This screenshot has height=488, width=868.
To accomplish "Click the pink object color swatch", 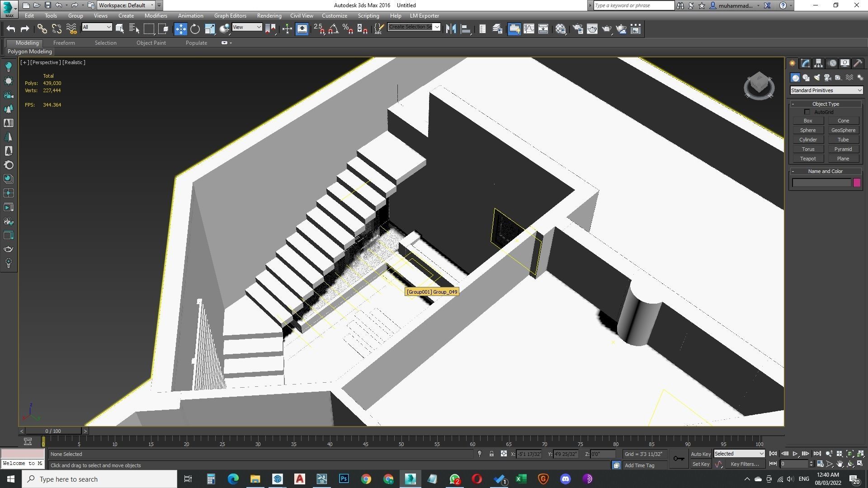I will click(857, 183).
